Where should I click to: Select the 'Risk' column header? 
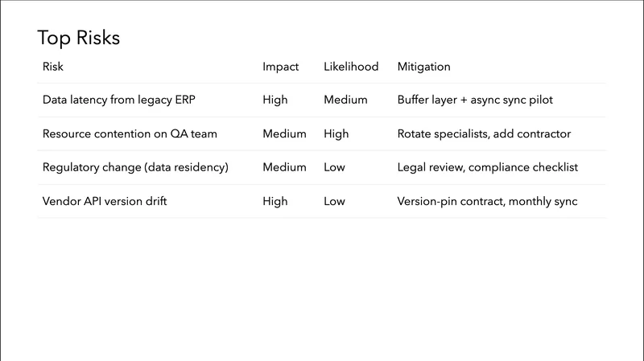coord(52,67)
